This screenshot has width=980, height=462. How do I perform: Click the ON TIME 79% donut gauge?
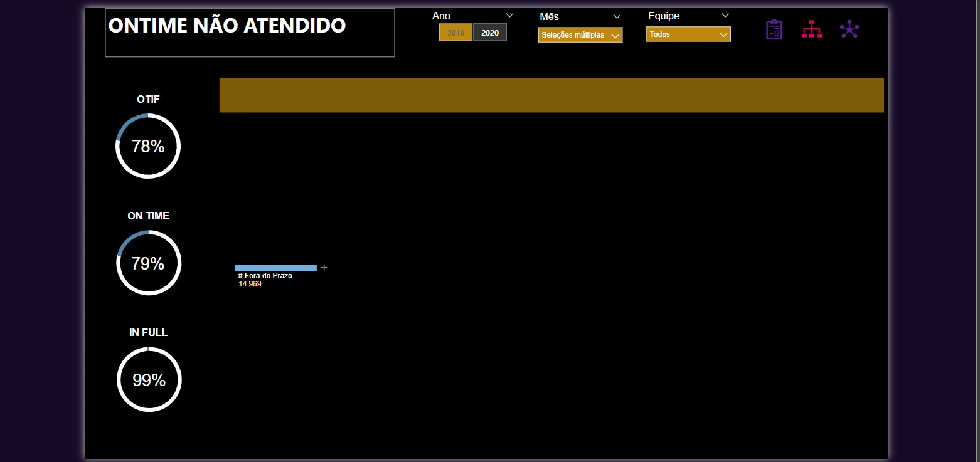149,263
